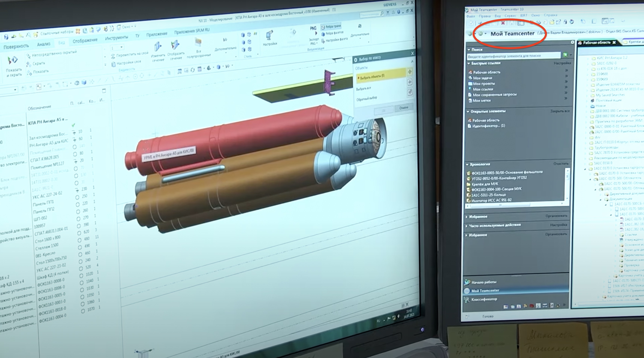Click green search icon in Teamcenter Поиск

[x=565, y=55]
